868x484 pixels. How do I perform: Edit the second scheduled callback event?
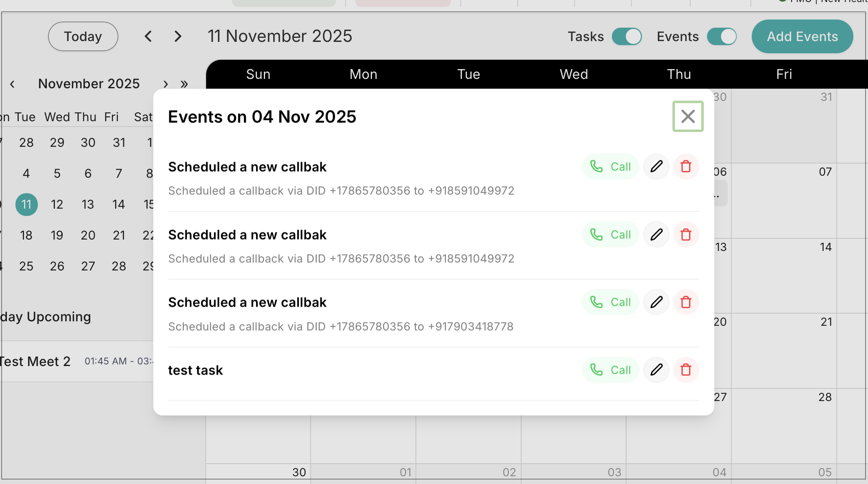click(x=656, y=235)
